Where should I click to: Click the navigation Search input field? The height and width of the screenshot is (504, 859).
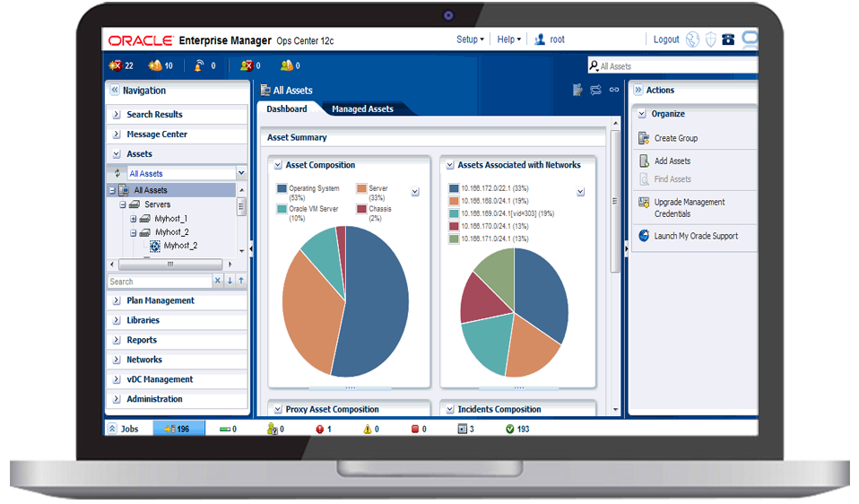160,282
